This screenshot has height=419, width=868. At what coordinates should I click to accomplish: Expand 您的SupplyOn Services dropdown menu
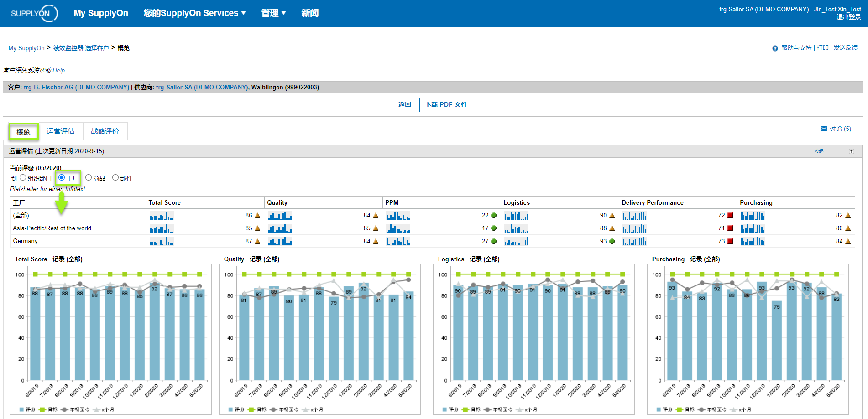click(195, 13)
